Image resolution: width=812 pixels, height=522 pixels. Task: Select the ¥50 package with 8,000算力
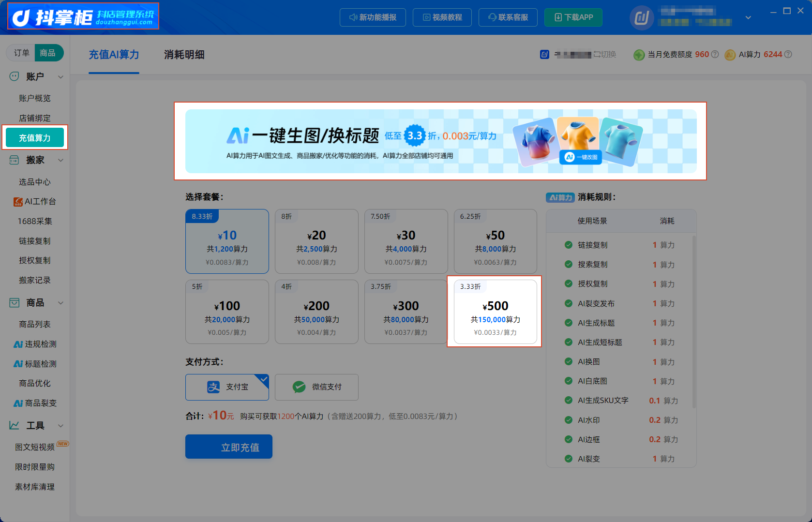coord(496,241)
